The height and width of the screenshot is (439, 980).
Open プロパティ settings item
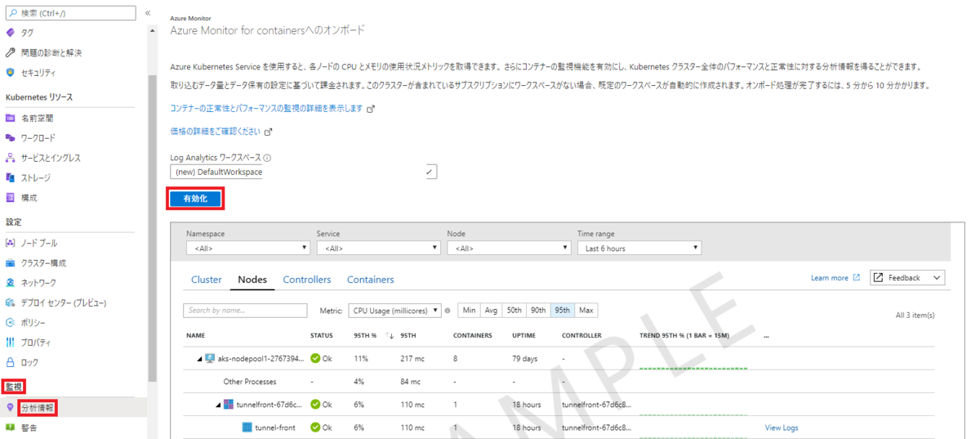point(36,343)
